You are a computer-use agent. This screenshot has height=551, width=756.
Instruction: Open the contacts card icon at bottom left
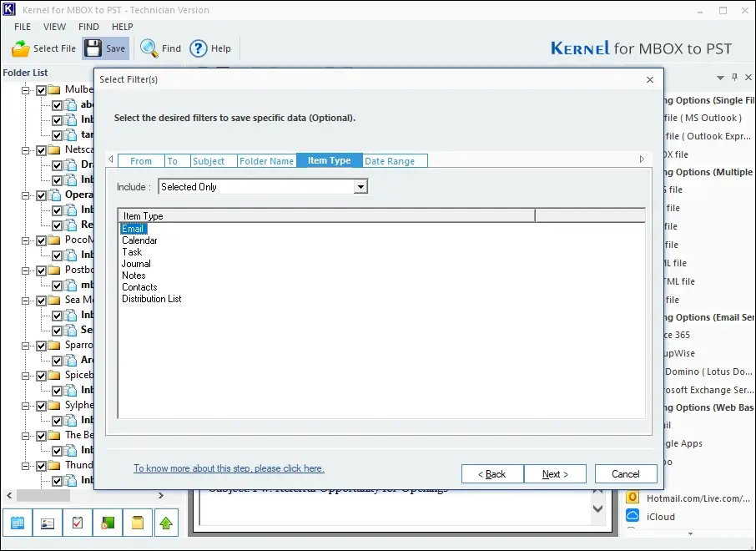pos(48,523)
